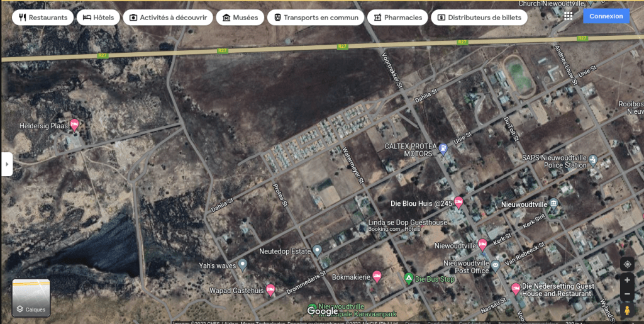Filter the map by Hôtels
Viewport: 644px width, 324px height.
pos(98,18)
